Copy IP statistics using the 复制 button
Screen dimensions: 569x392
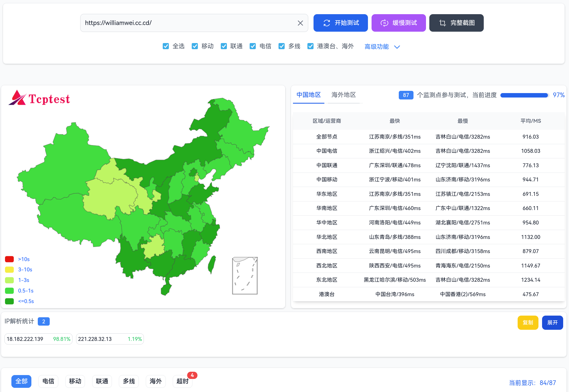point(528,323)
